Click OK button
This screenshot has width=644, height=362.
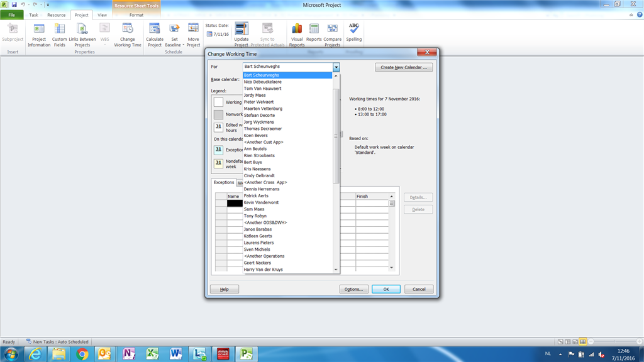[x=386, y=289]
